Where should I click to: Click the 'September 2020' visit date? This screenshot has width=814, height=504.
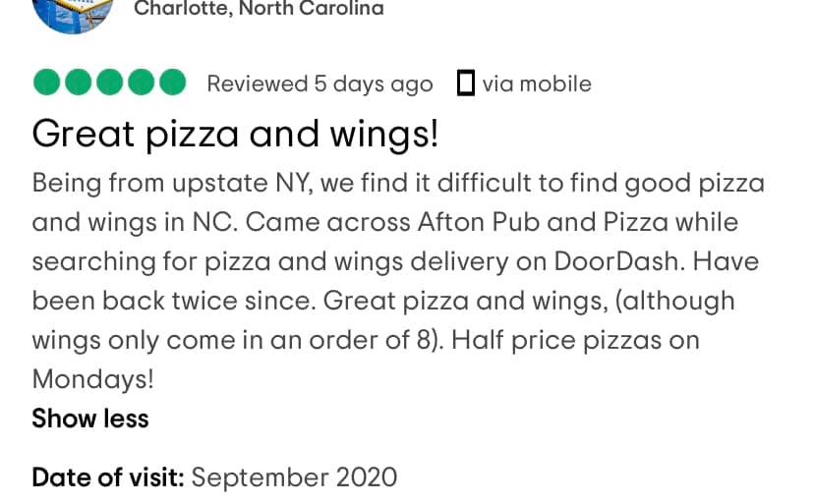pyautogui.click(x=294, y=477)
